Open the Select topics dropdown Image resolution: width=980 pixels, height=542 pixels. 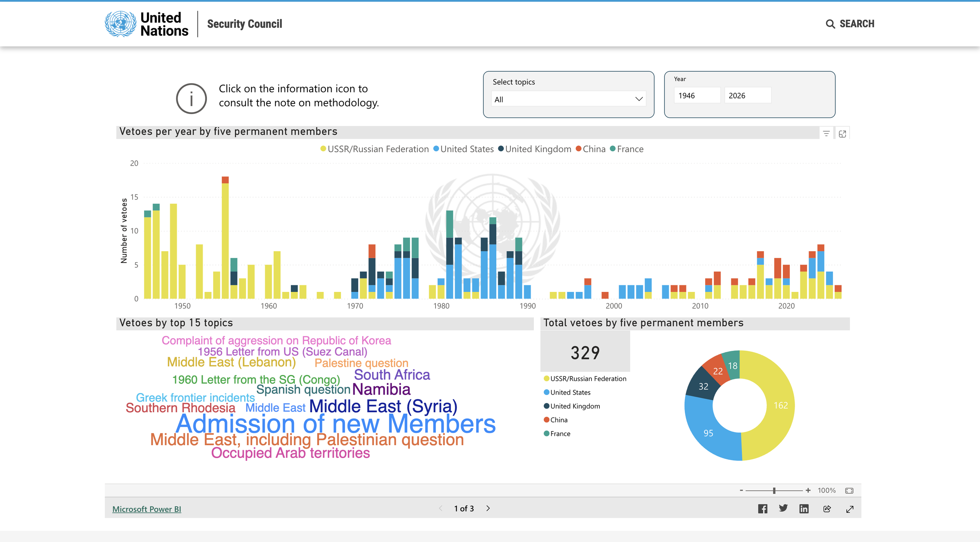coord(568,99)
